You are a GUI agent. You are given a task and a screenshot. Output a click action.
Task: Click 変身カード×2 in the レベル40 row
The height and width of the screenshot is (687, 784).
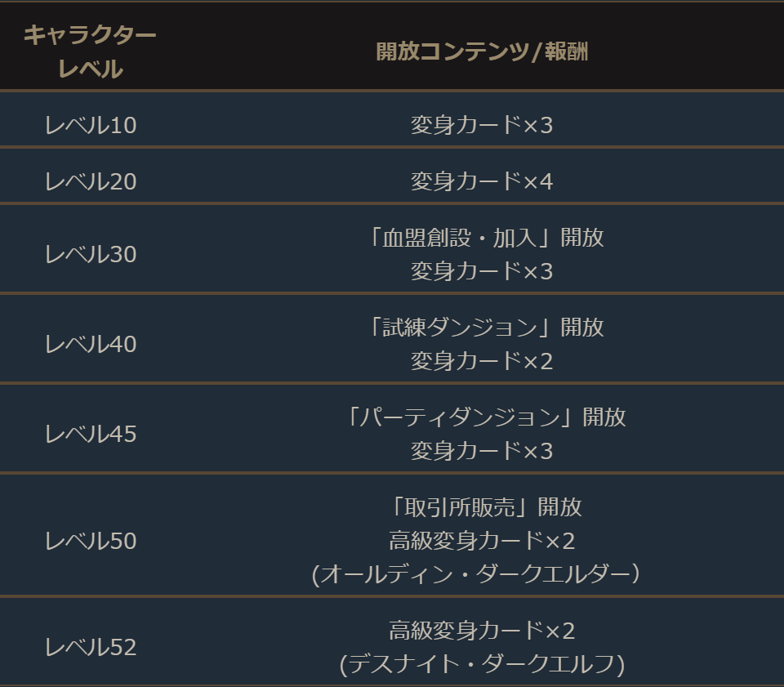[482, 361]
